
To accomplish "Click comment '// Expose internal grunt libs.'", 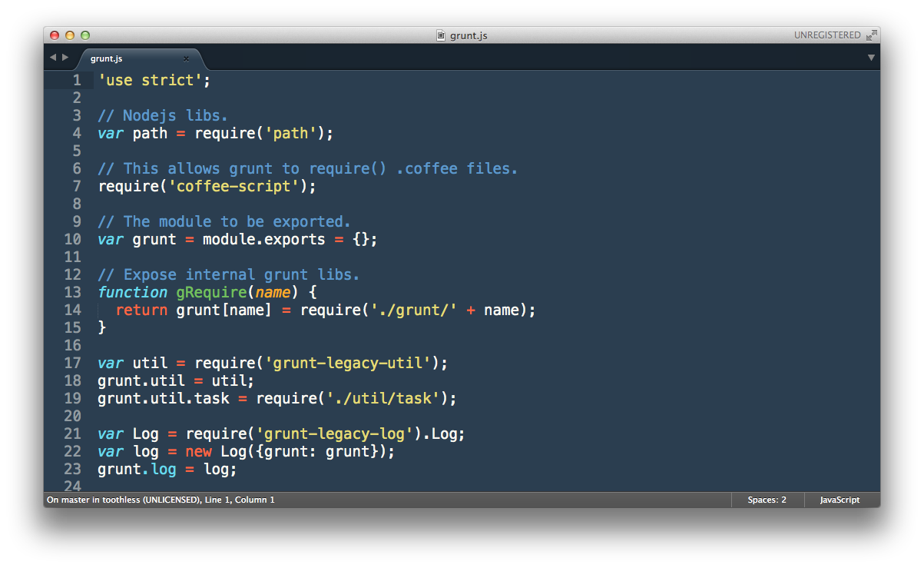I will tap(229, 274).
